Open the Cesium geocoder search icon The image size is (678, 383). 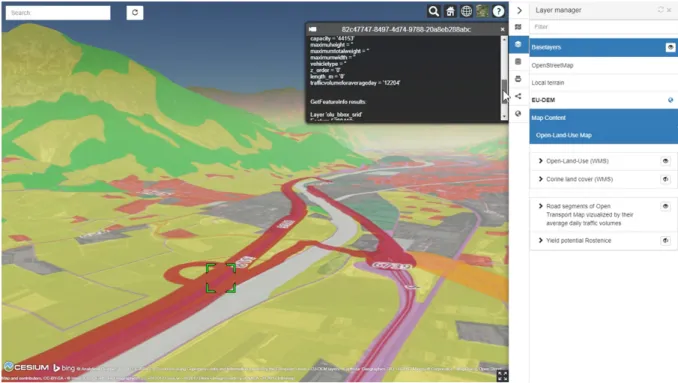pyautogui.click(x=434, y=11)
